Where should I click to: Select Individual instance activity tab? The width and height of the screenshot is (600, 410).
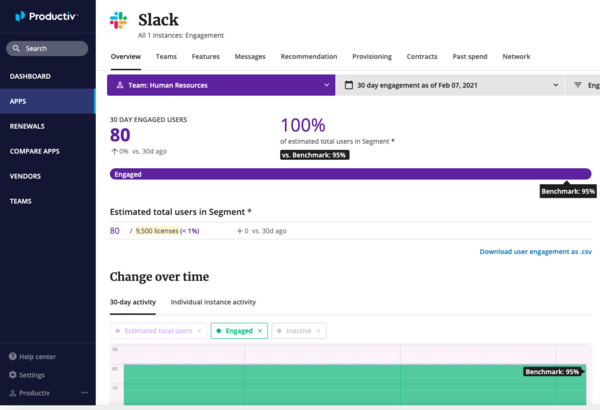(213, 302)
